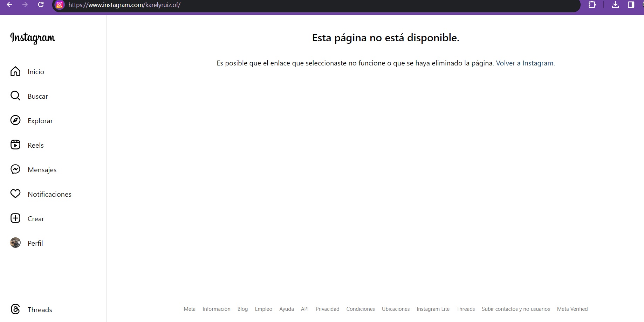This screenshot has width=644, height=322.
Task: Open the Instagram Lite footer link
Action: [x=433, y=309]
